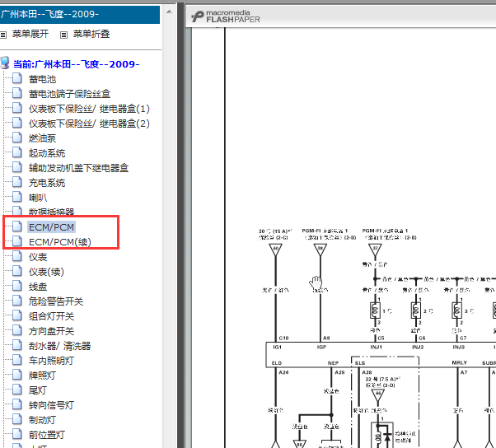
Task: Click the list icon beside 菜单折叠
Action: 64,35
